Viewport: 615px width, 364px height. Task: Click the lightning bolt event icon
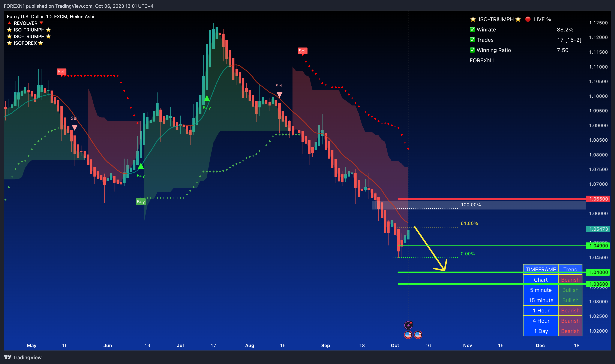[x=408, y=325]
